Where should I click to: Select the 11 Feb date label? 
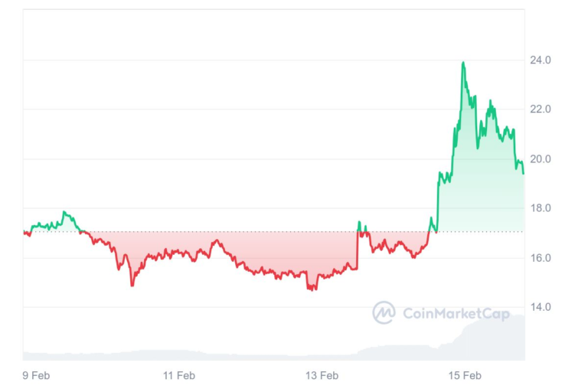tap(178, 375)
